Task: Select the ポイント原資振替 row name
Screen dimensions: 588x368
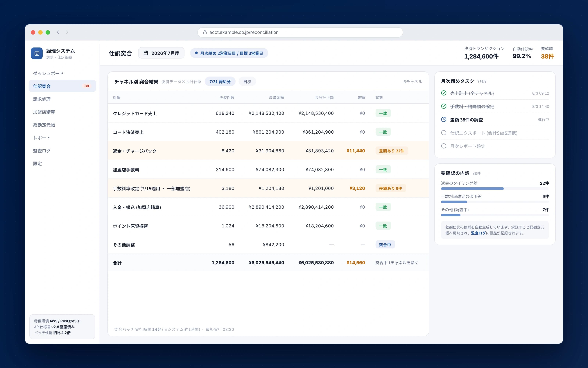Action: click(x=130, y=226)
